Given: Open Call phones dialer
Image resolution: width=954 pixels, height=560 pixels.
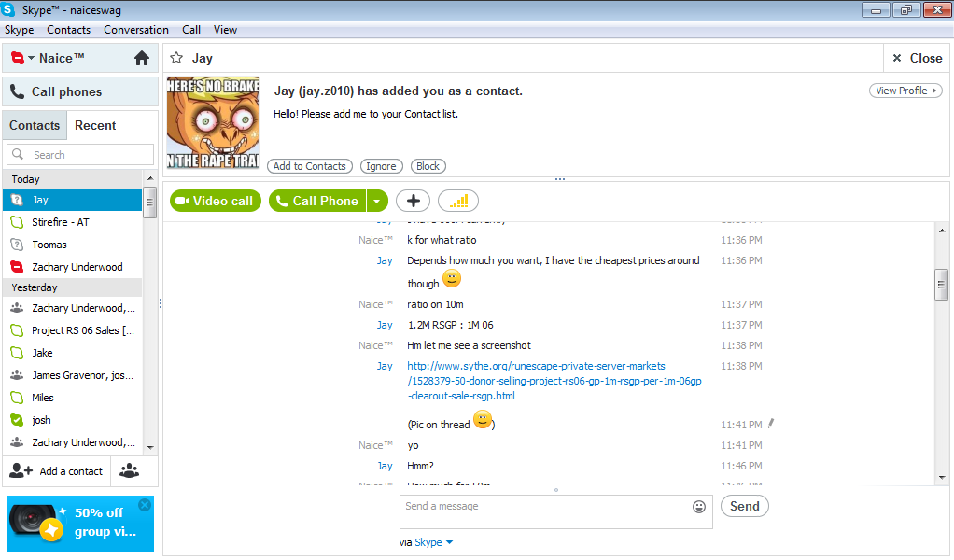Looking at the screenshot, I should pos(80,91).
